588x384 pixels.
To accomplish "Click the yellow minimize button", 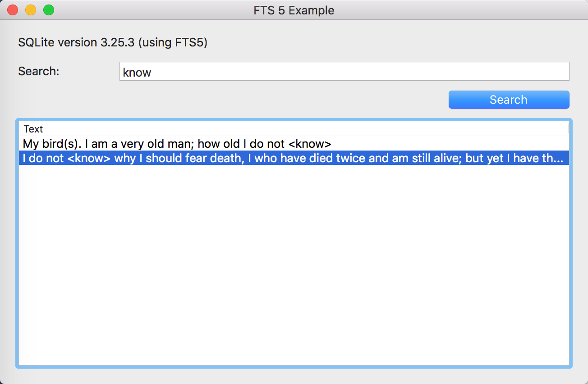I will (31, 9).
